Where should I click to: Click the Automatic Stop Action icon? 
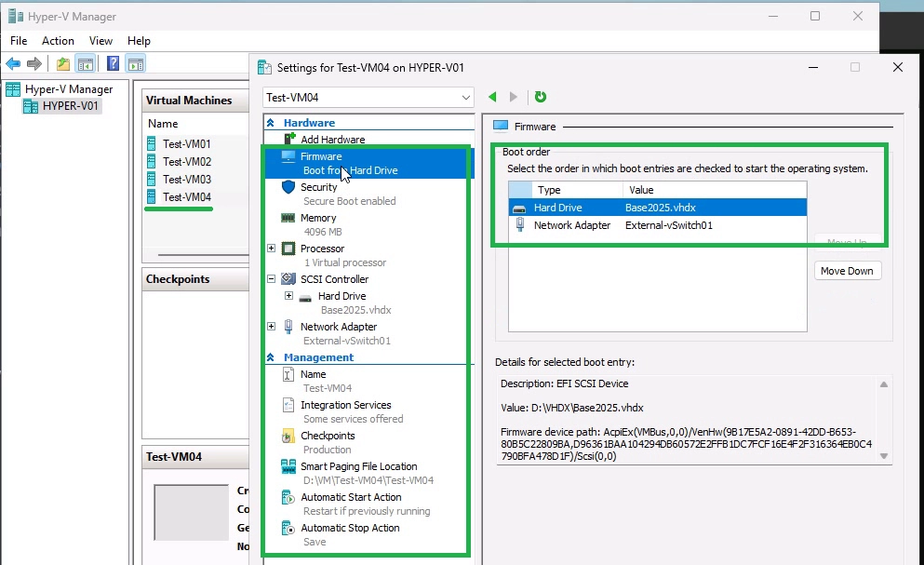tap(288, 528)
